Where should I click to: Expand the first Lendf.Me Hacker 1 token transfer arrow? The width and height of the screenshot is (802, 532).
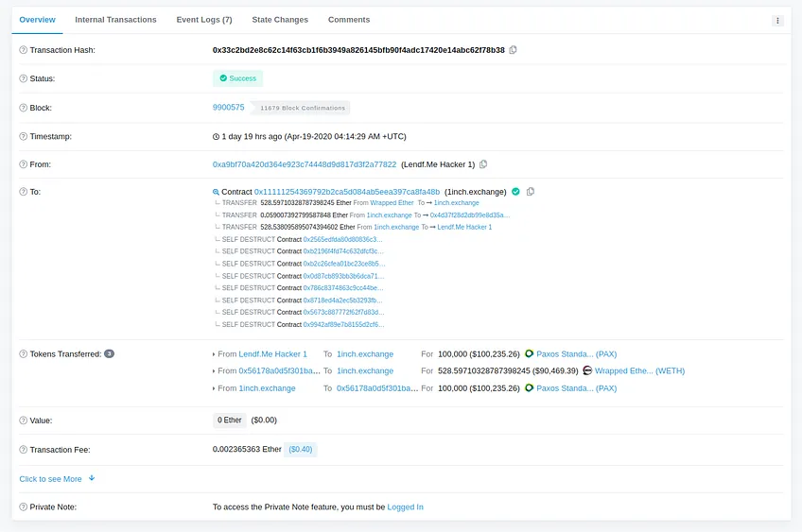pyautogui.click(x=214, y=354)
